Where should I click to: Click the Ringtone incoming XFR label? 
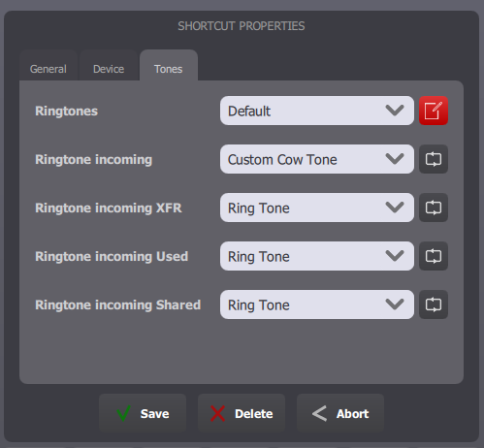point(109,208)
